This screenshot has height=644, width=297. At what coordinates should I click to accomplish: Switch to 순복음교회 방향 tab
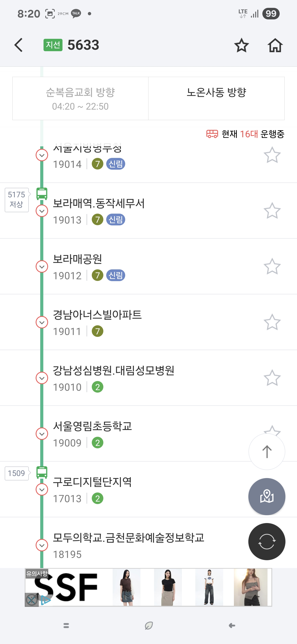tap(80, 98)
